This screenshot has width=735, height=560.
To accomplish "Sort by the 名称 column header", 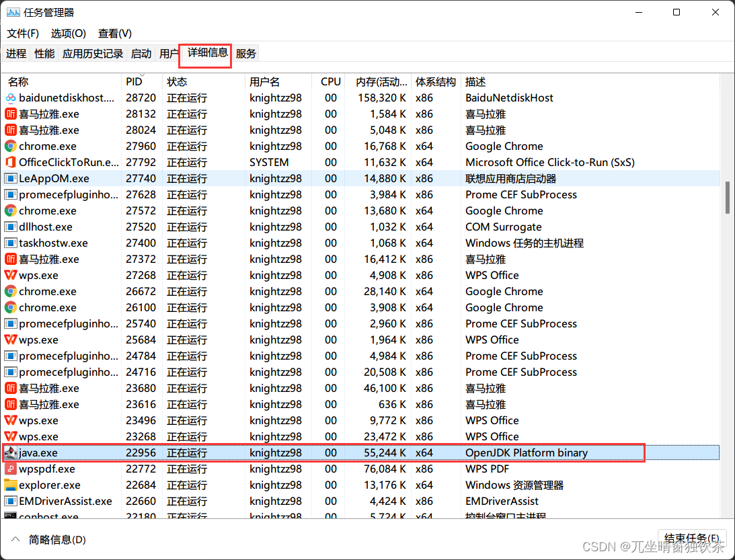I will (x=61, y=81).
